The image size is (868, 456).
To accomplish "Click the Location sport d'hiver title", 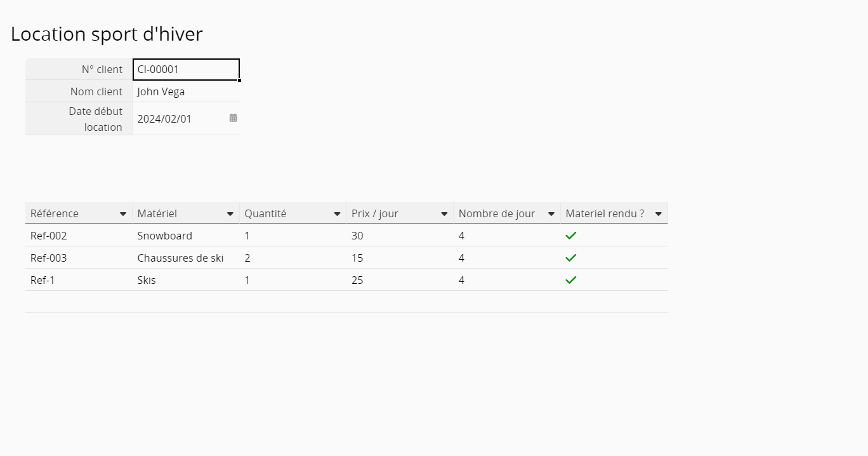I will pyautogui.click(x=107, y=34).
